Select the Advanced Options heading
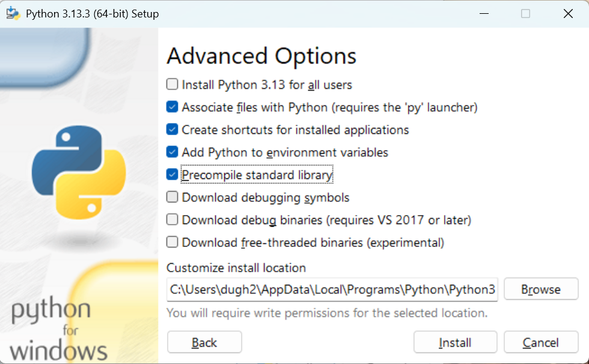Image resolution: width=589 pixels, height=364 pixels. click(262, 56)
